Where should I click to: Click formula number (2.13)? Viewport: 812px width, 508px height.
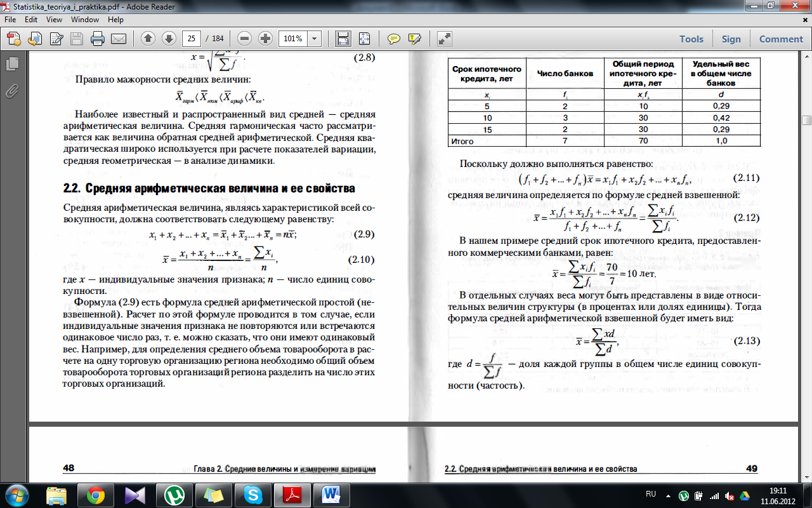[x=747, y=342]
